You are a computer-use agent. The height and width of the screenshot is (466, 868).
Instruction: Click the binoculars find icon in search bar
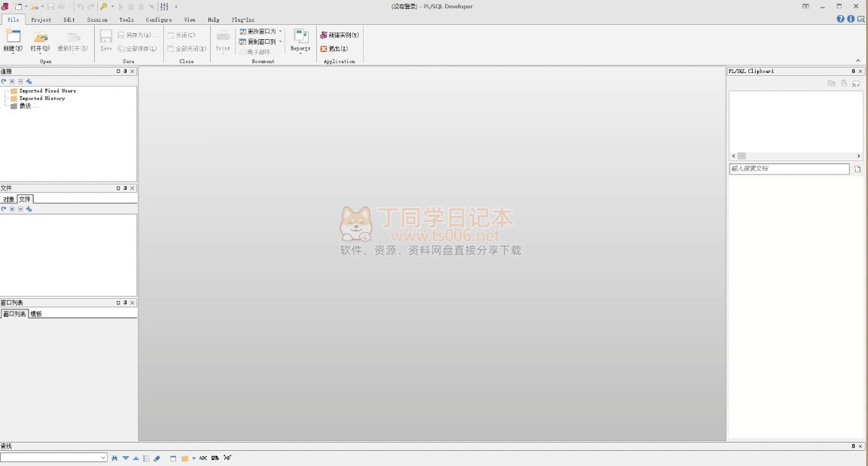point(114,458)
